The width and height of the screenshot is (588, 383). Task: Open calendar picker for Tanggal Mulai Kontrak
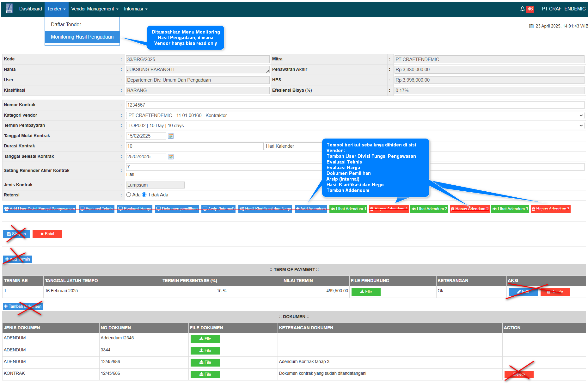pos(171,136)
